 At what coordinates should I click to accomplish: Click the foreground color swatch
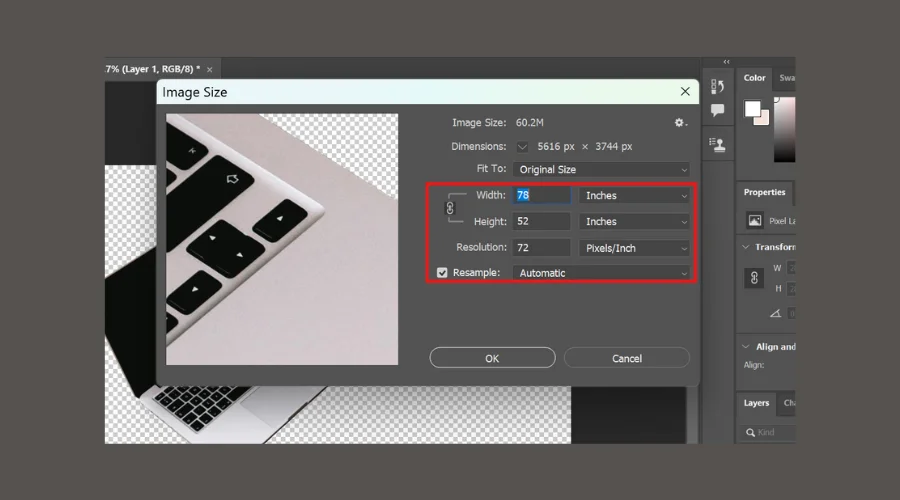tap(752, 108)
